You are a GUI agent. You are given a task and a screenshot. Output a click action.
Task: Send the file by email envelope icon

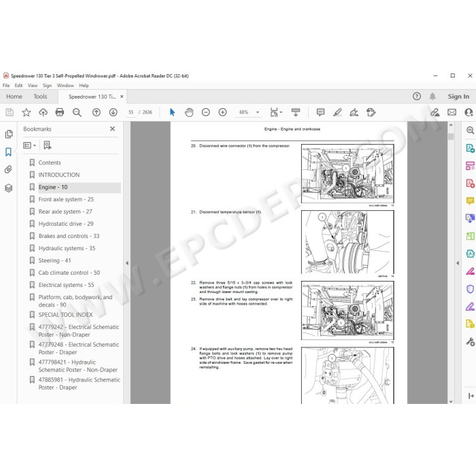(452, 112)
